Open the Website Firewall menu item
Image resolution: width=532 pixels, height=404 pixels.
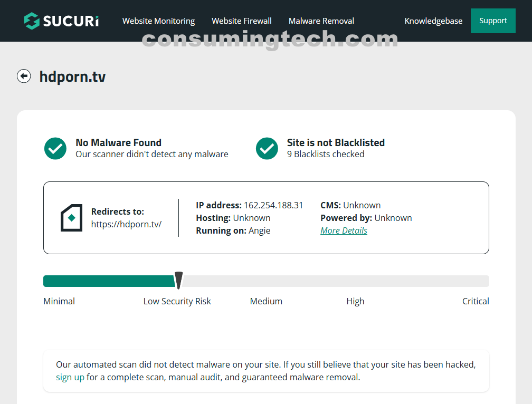click(x=242, y=21)
